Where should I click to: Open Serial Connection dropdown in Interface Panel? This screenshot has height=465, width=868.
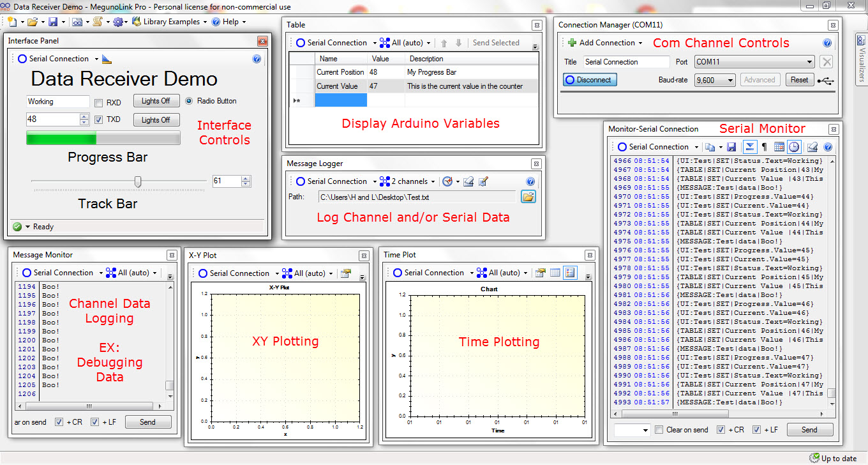pos(96,59)
